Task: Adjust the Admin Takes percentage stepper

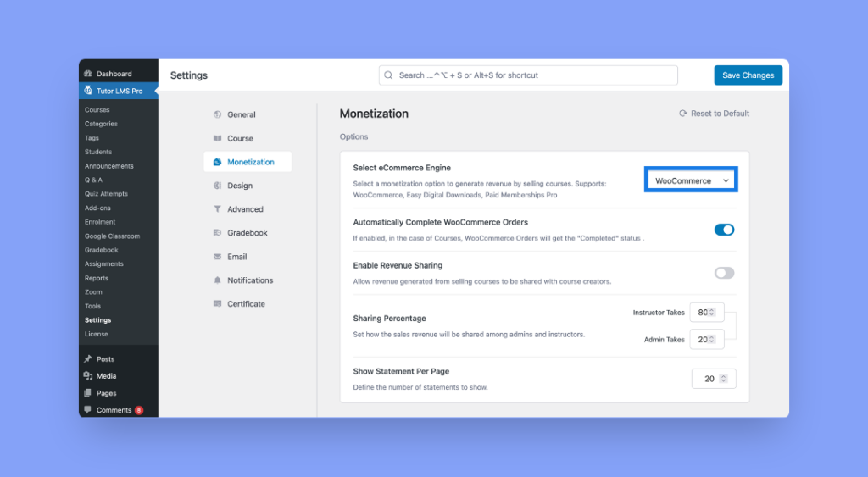Action: tap(712, 339)
